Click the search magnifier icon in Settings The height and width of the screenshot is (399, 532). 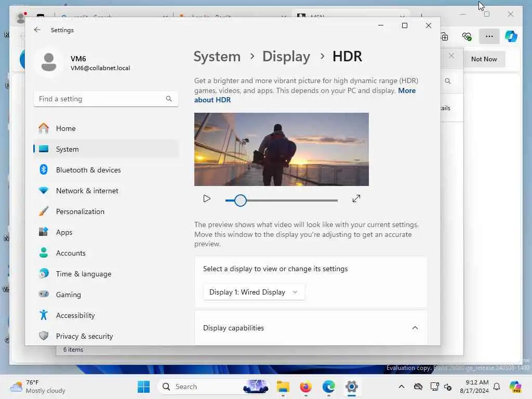click(169, 99)
